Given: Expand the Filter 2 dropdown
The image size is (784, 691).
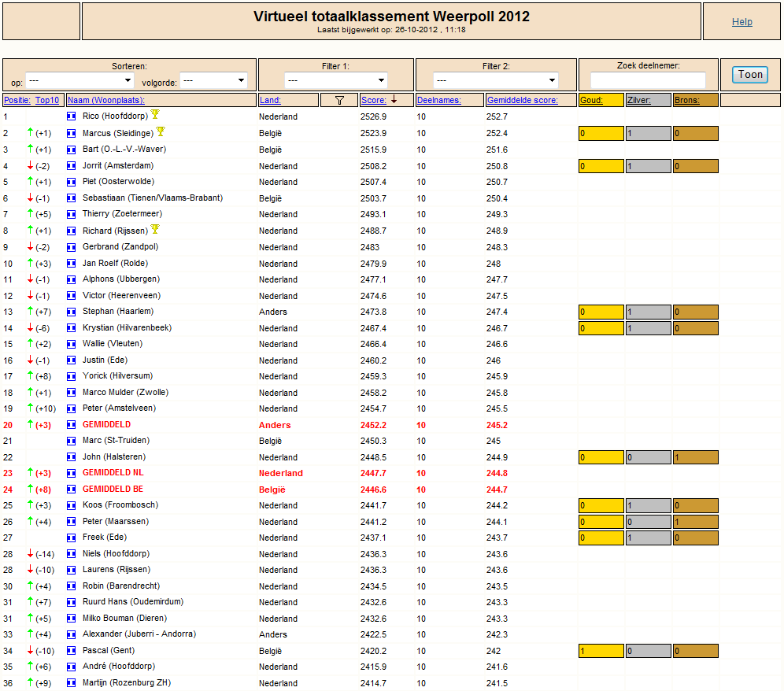Looking at the screenshot, I should 495,80.
